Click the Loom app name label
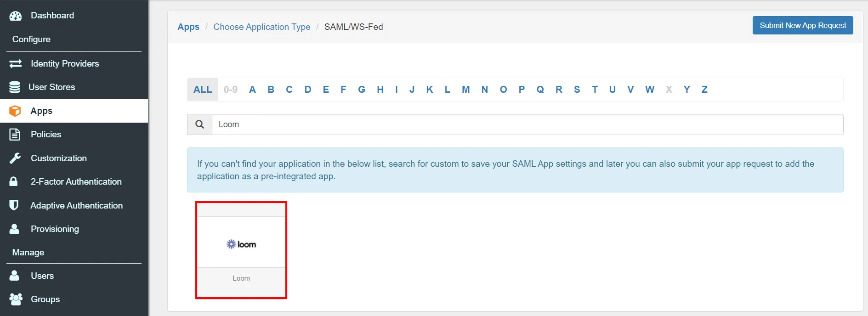The height and width of the screenshot is (316, 868). (x=241, y=278)
